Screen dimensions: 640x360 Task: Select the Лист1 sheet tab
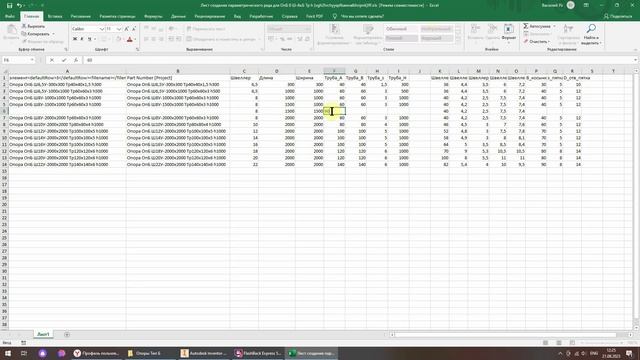[x=43, y=334]
